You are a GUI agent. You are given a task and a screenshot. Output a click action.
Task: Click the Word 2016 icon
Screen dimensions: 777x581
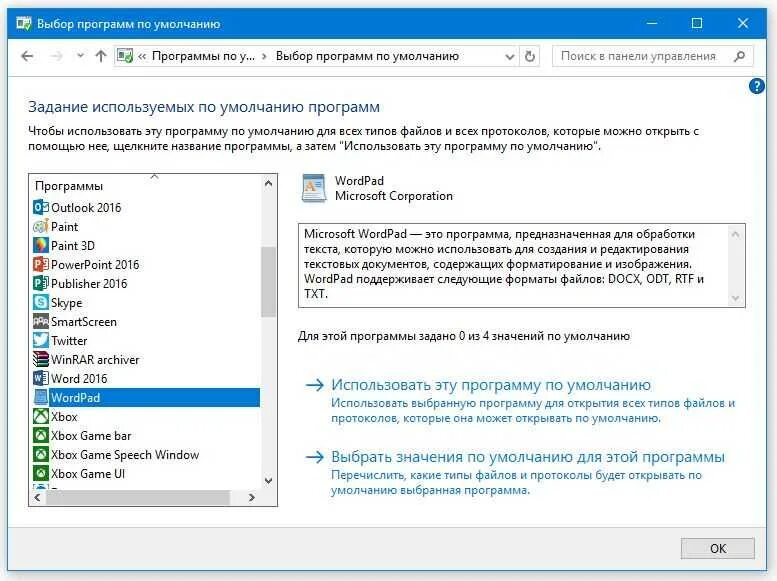point(41,378)
